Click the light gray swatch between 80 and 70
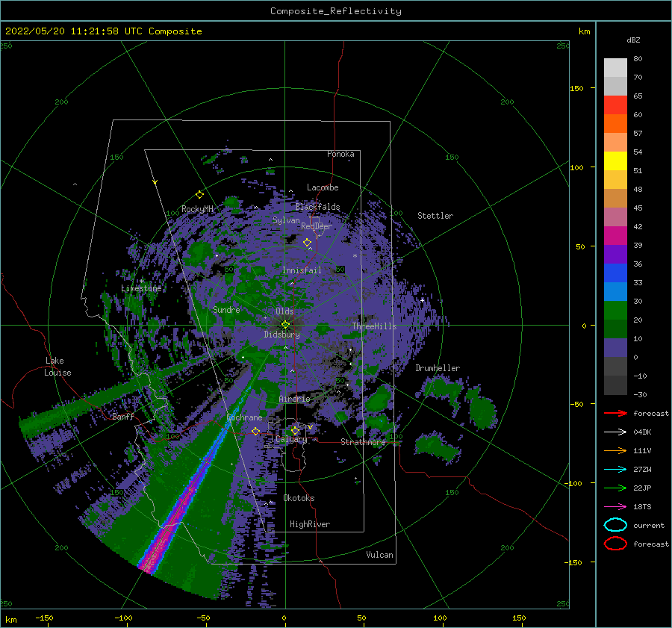Viewport: 672px width, 628px height. click(x=615, y=68)
